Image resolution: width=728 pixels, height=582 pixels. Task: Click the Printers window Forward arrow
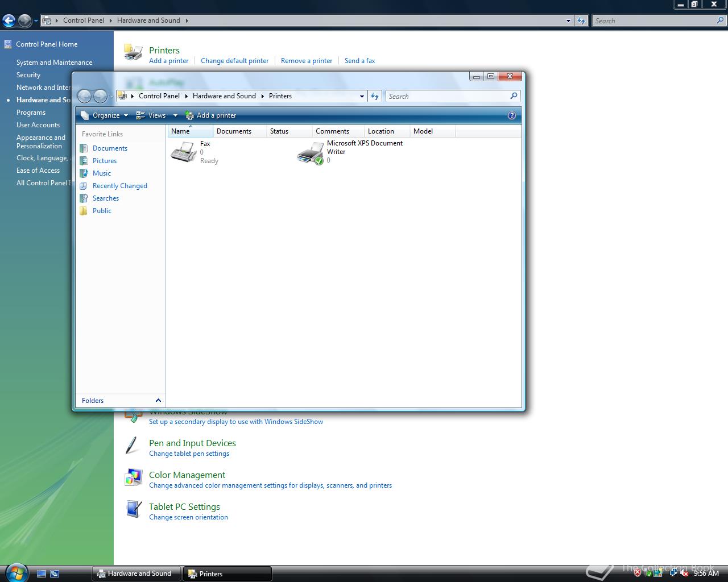click(x=100, y=96)
